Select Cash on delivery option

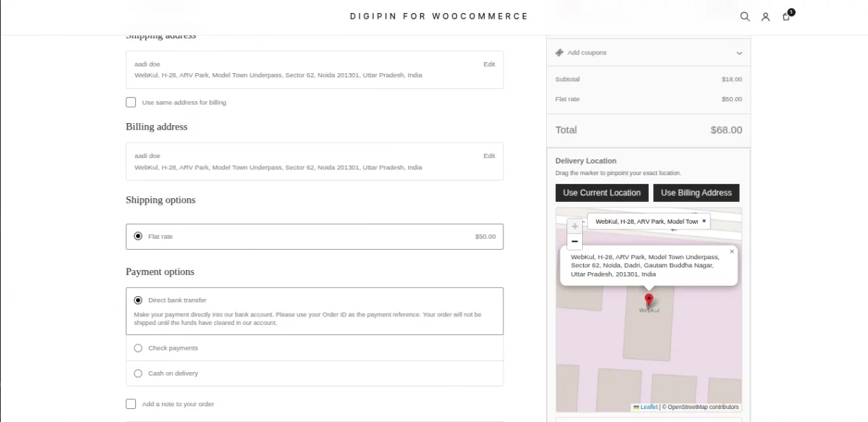tap(138, 374)
